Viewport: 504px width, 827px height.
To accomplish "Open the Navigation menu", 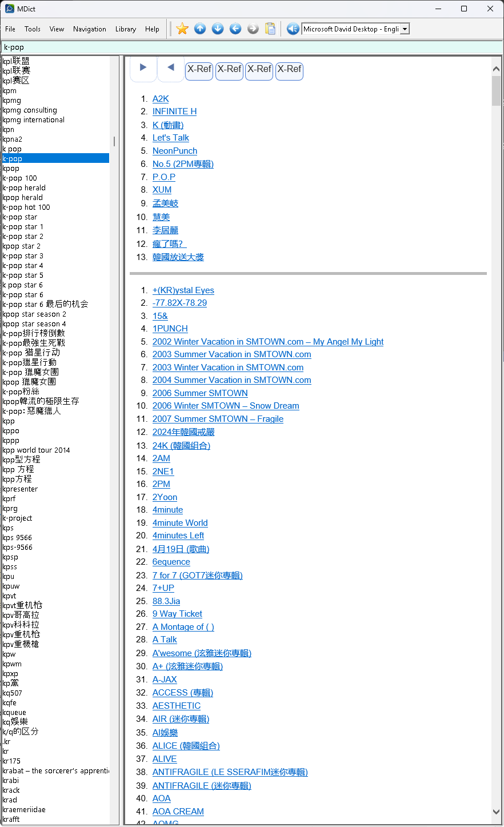I will tap(90, 29).
